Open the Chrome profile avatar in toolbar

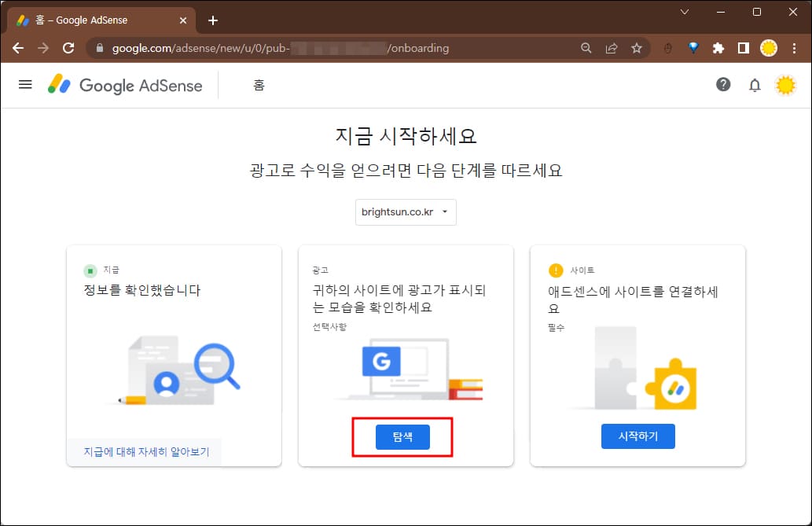769,48
